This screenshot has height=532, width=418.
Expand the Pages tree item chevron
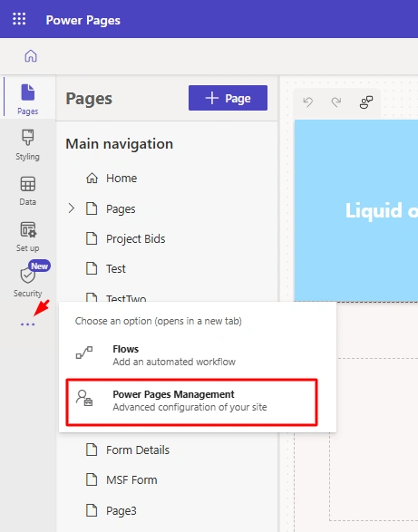point(71,208)
